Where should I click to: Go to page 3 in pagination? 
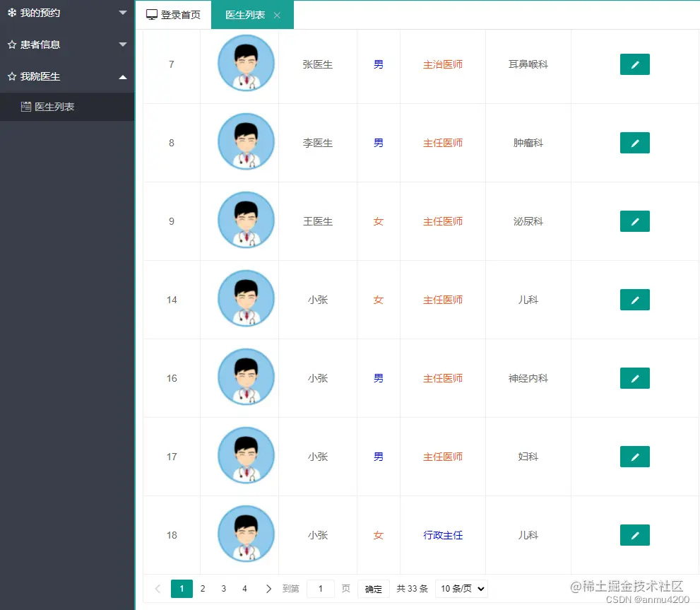223,588
